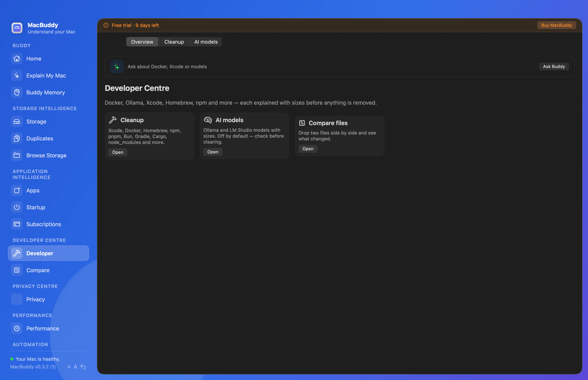
Task: Switch to the Overview tab
Action: pos(142,42)
